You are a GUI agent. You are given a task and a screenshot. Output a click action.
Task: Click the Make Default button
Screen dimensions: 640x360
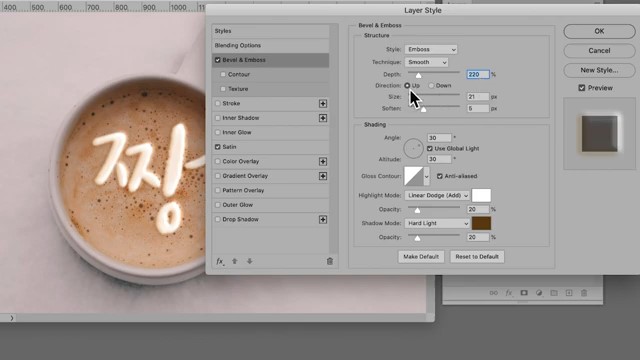421,257
